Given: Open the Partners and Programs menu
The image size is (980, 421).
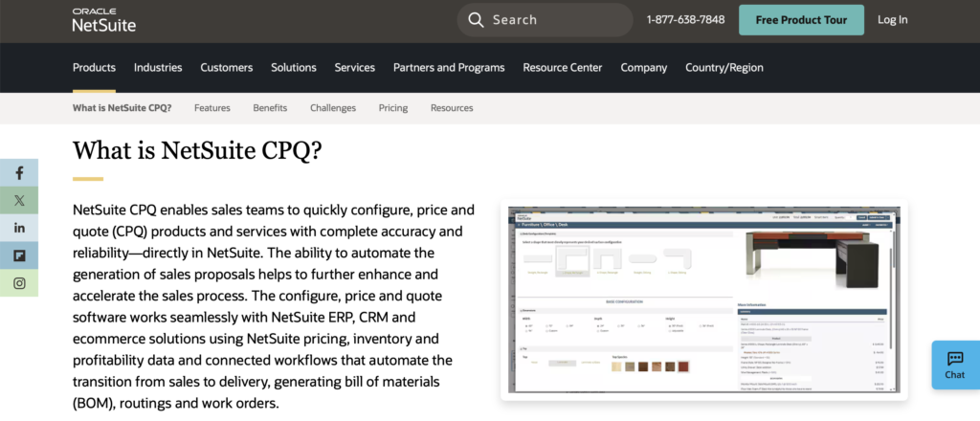Looking at the screenshot, I should [449, 68].
